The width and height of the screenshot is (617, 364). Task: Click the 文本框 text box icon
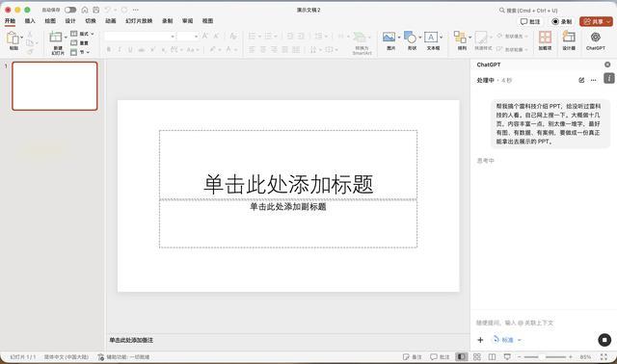click(431, 38)
